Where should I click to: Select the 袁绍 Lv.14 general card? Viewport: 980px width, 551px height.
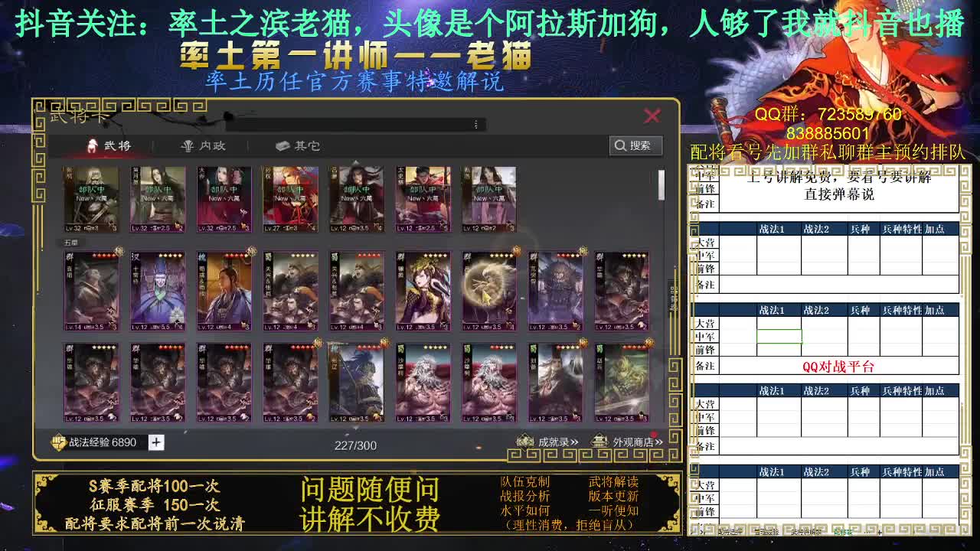click(x=91, y=291)
